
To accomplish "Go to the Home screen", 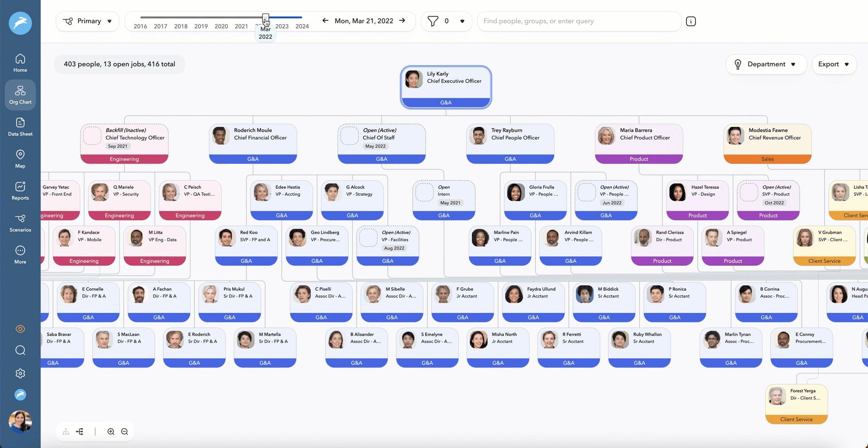I will [x=20, y=62].
